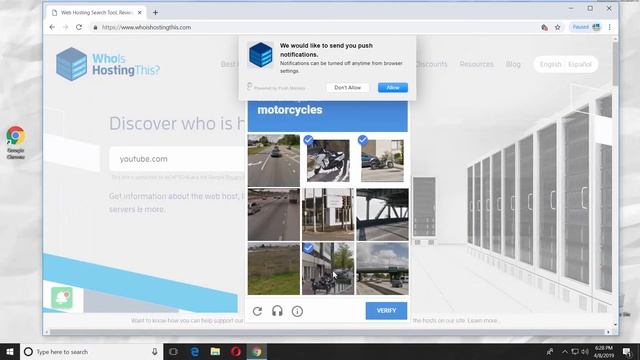Screen dimensions: 640x360
Task: Show hidden system tray icons
Action: tap(565, 352)
